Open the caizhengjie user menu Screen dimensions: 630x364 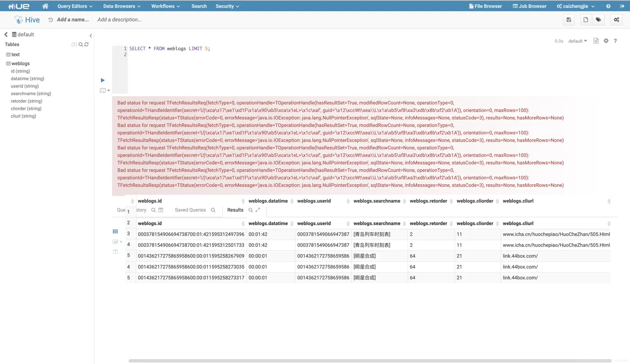coord(576,6)
